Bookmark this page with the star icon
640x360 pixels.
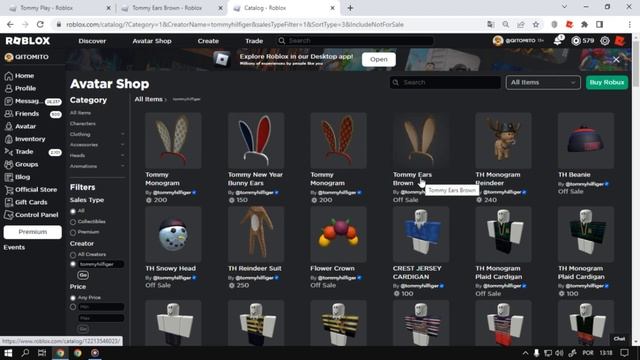coord(536,24)
